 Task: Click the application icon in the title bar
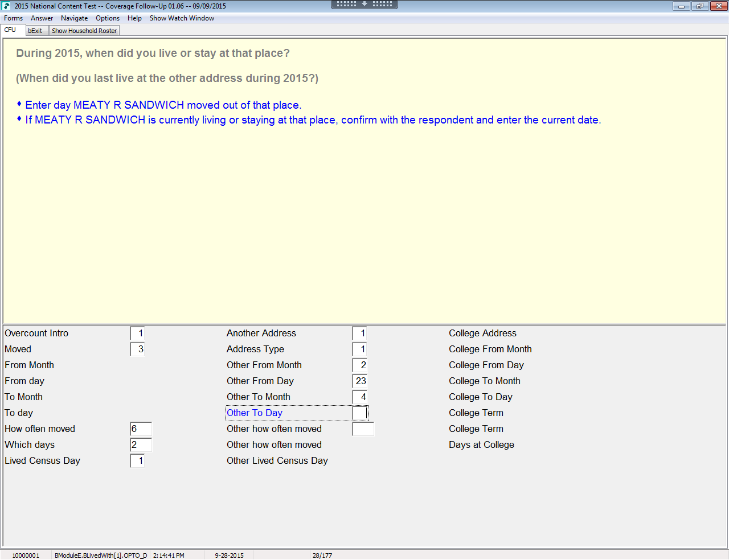(x=6, y=6)
